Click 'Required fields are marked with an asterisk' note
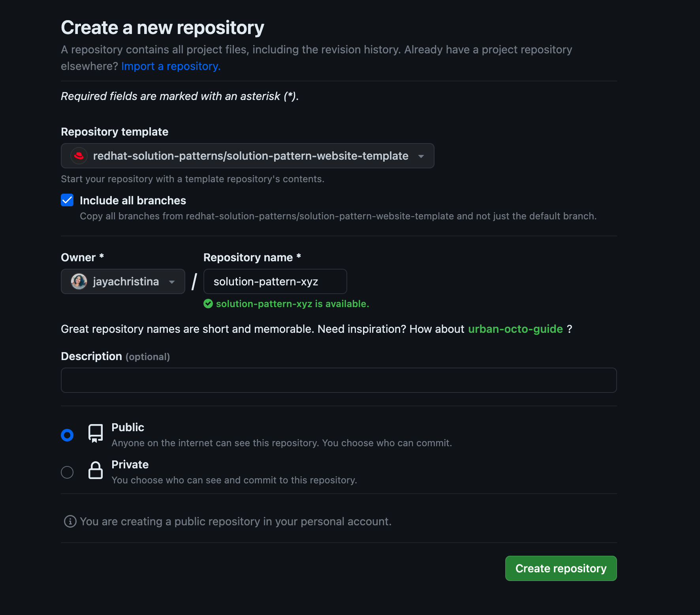The height and width of the screenshot is (615, 700). pyautogui.click(x=180, y=96)
